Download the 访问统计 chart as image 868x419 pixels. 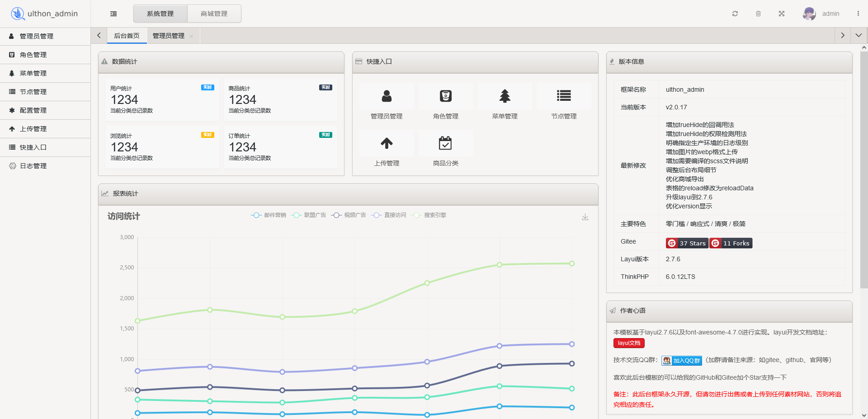pos(585,217)
